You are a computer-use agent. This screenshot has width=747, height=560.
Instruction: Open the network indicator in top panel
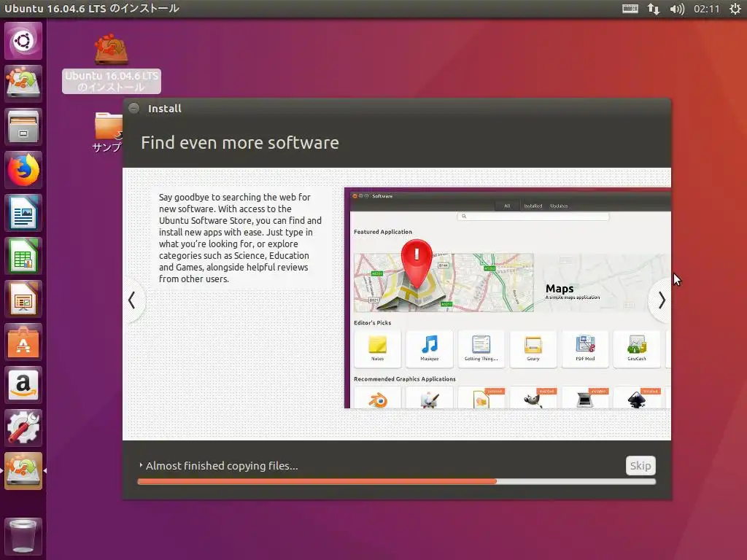click(653, 9)
